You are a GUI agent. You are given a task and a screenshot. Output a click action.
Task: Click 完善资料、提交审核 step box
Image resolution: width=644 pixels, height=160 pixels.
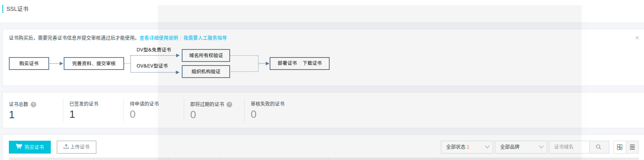pyautogui.click(x=94, y=64)
